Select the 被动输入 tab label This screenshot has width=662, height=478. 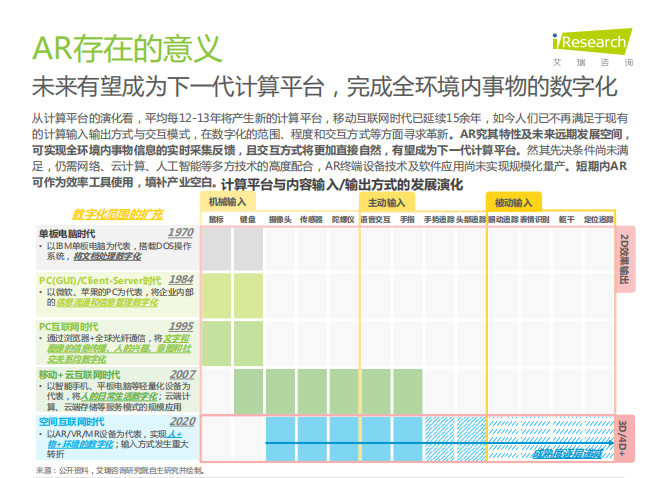(x=513, y=203)
